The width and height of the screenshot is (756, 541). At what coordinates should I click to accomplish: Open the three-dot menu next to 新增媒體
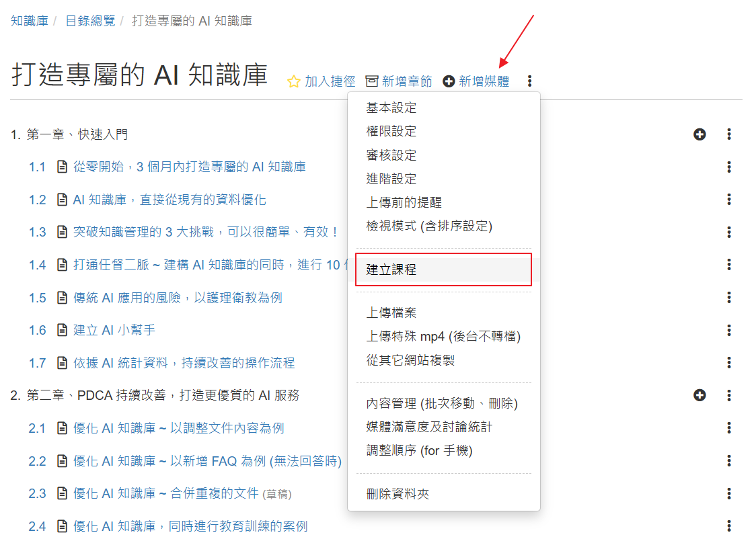tap(530, 81)
